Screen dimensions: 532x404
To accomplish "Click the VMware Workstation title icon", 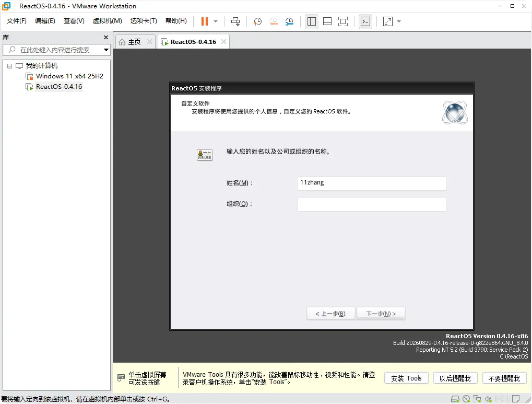I will click(6, 6).
